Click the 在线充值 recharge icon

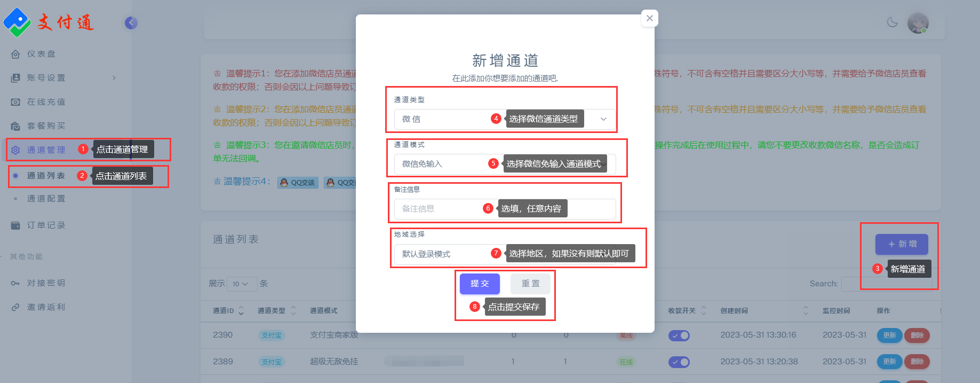tap(15, 102)
